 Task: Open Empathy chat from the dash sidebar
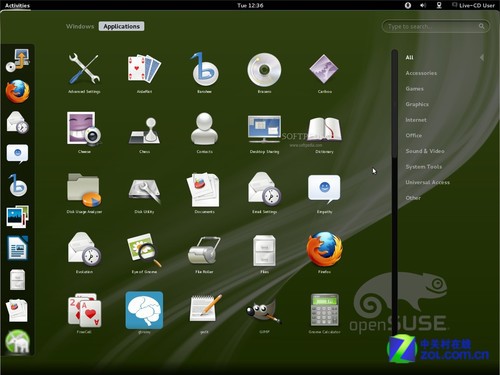(17, 154)
